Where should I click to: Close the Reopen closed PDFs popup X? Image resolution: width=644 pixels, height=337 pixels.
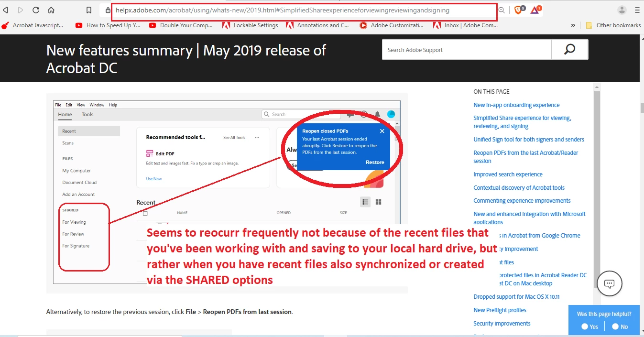[x=382, y=131]
